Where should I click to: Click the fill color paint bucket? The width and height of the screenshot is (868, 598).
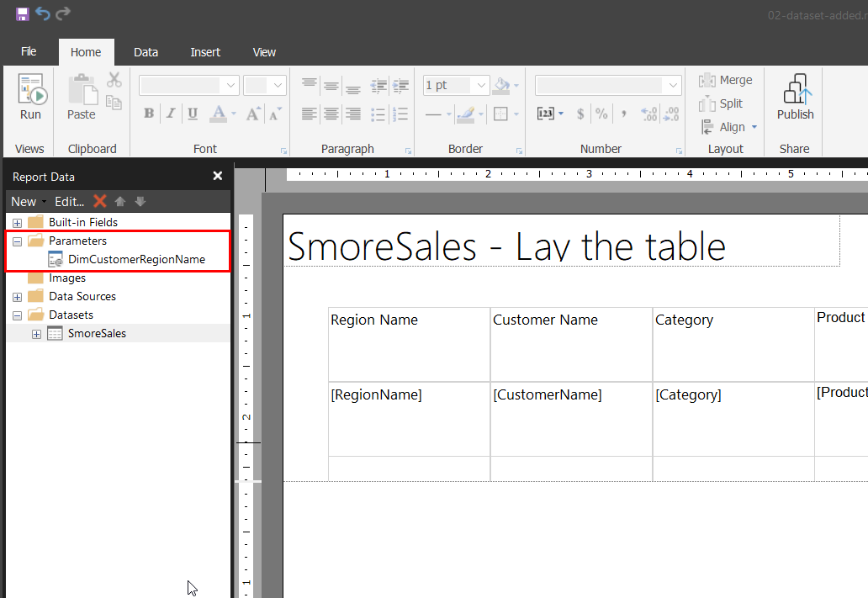click(501, 85)
